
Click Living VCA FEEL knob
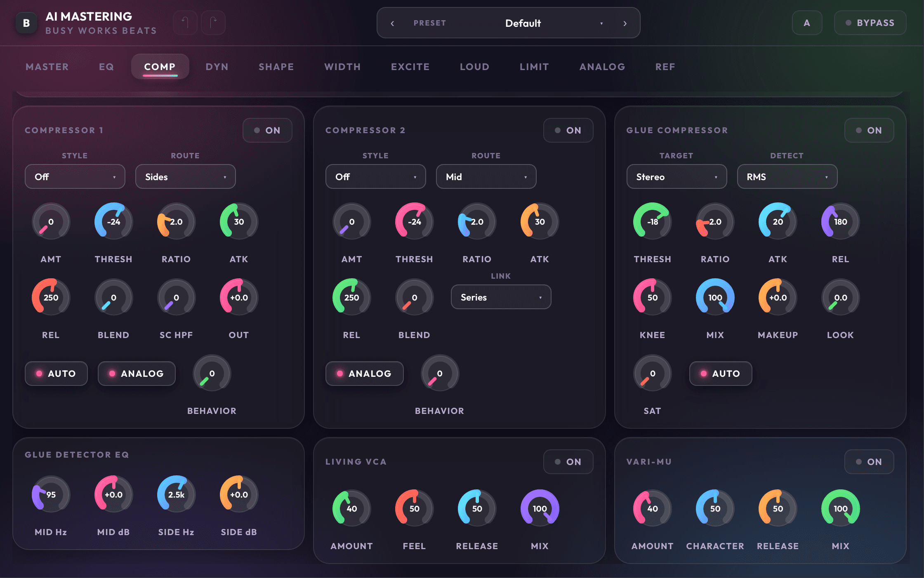414,508
